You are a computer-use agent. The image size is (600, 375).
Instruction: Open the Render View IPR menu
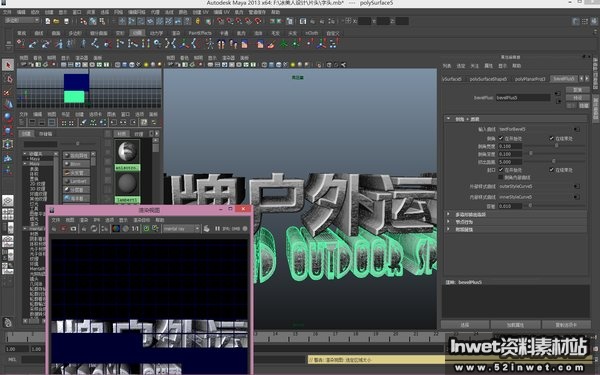coord(97,220)
